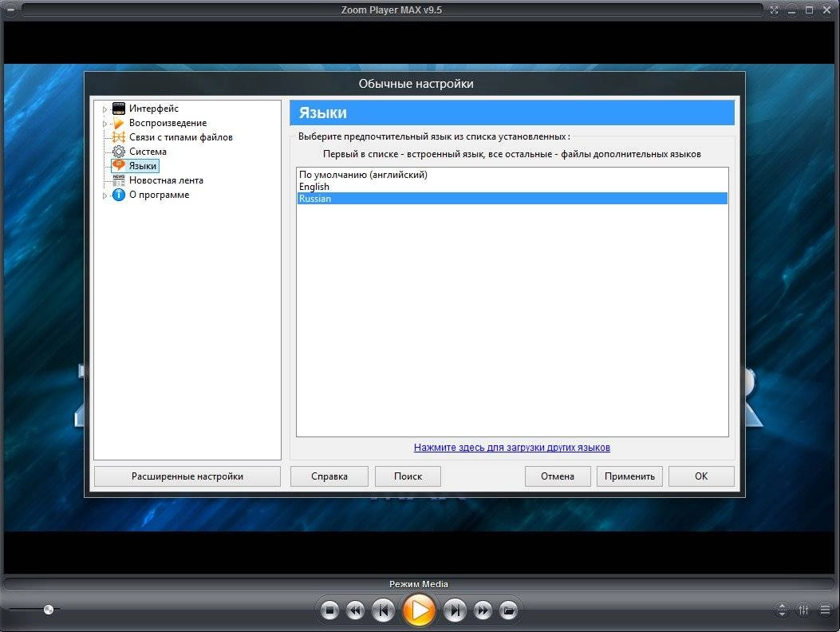Open Связи с типами файлов settings
This screenshot has height=632, width=840.
(180, 137)
